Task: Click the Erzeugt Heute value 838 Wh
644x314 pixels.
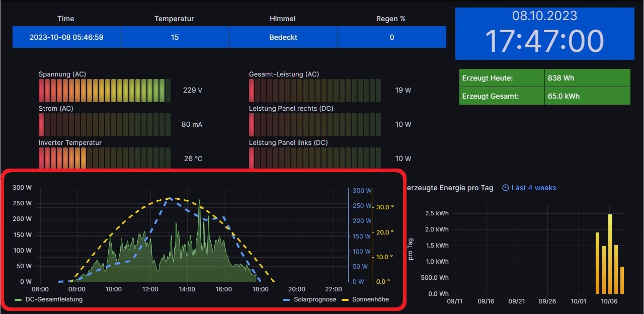Action: (x=561, y=78)
